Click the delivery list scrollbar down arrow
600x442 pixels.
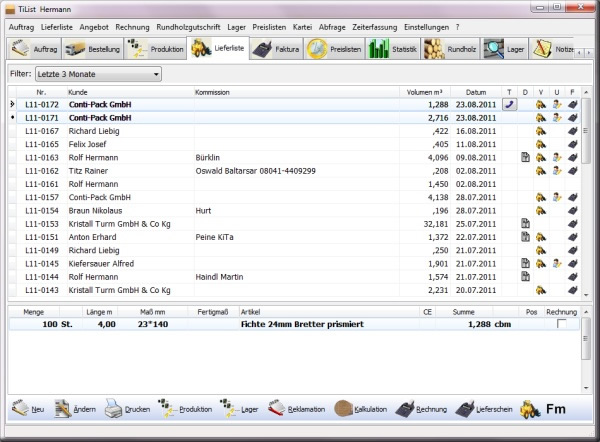586,295
